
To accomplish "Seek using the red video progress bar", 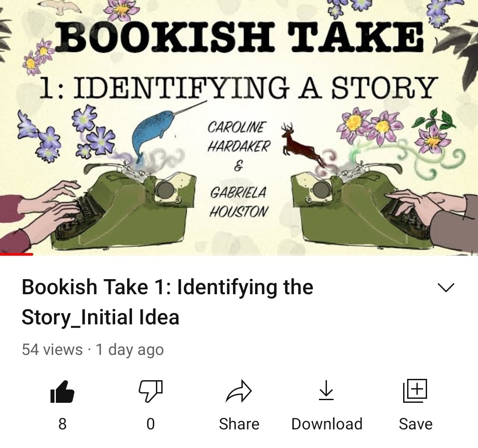I will coord(16,254).
